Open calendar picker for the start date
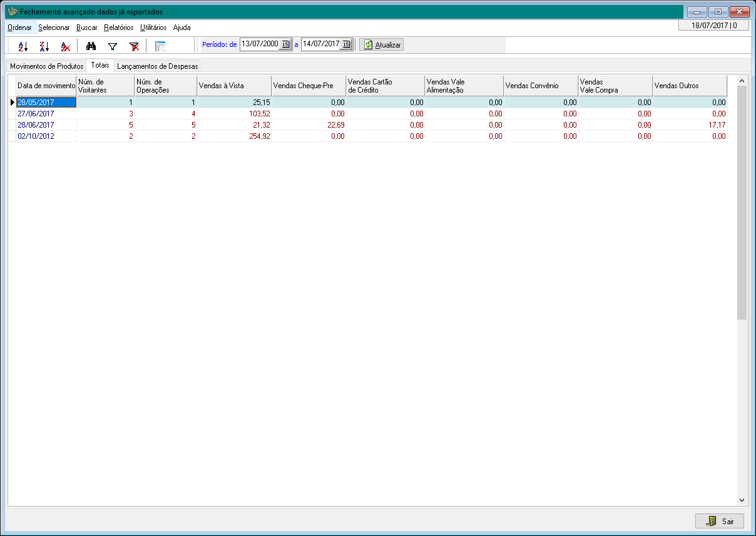756x536 pixels. (x=285, y=44)
